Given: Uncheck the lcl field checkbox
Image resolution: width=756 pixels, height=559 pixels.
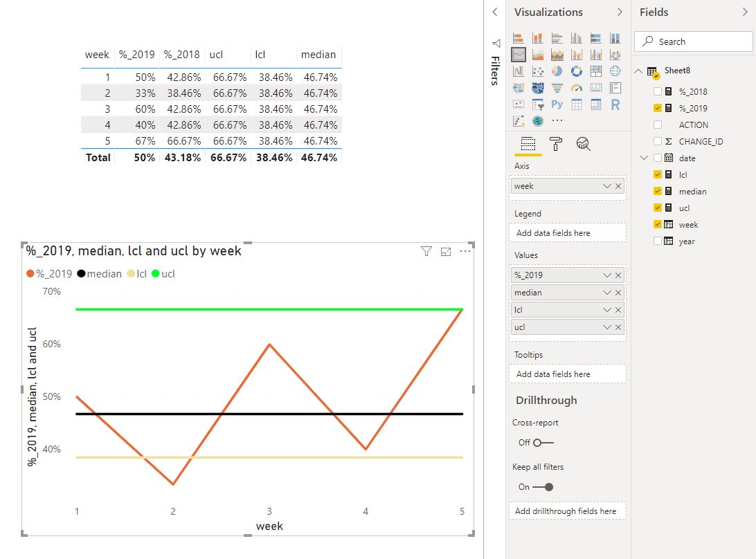Looking at the screenshot, I should tap(658, 174).
